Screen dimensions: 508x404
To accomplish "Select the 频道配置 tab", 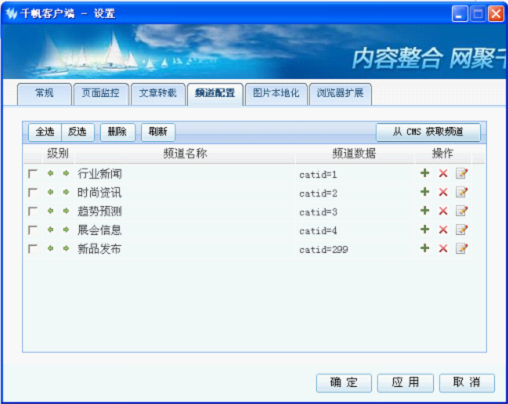I will [x=215, y=94].
